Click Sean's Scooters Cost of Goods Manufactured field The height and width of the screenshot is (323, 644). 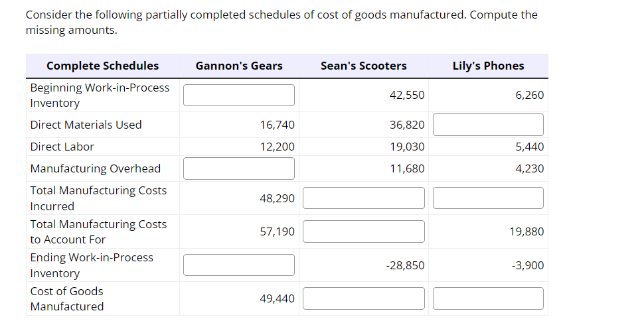[363, 298]
